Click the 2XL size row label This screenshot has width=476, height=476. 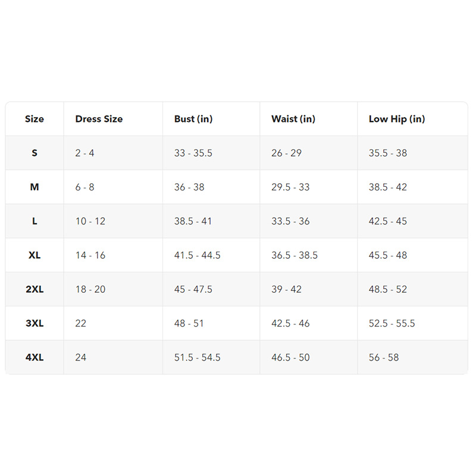[x=35, y=289]
